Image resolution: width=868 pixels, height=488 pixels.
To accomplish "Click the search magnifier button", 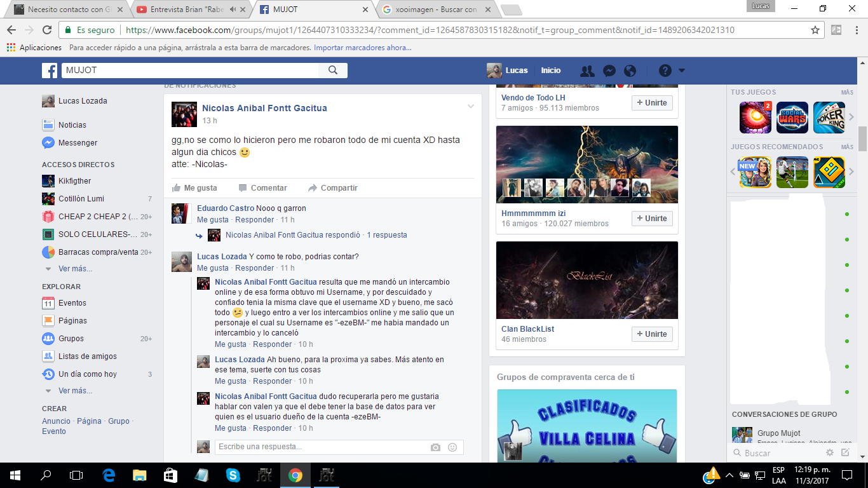I will [x=333, y=71].
